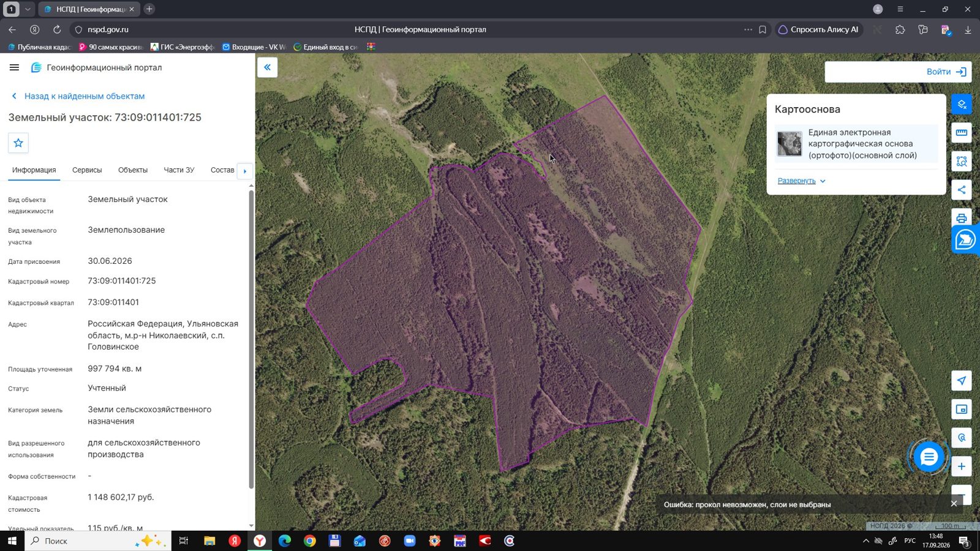Open Windows taskbar search field
Image resolution: width=980 pixels, height=551 pixels.
point(98,541)
